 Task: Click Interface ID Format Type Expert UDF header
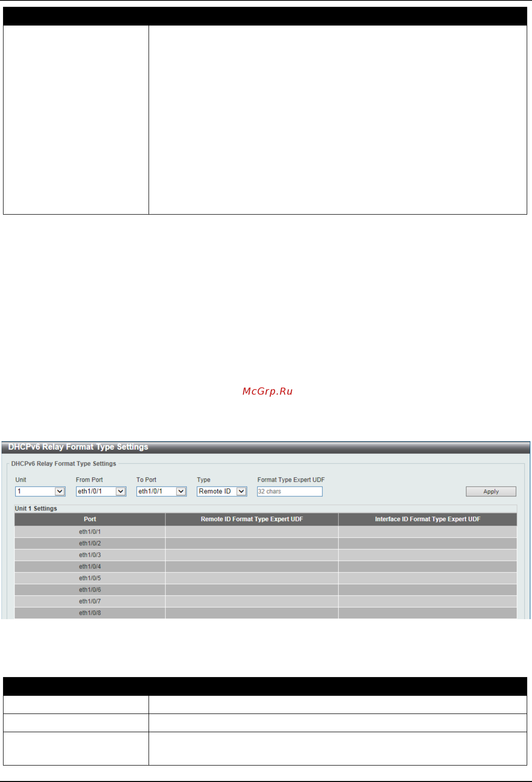click(x=428, y=519)
